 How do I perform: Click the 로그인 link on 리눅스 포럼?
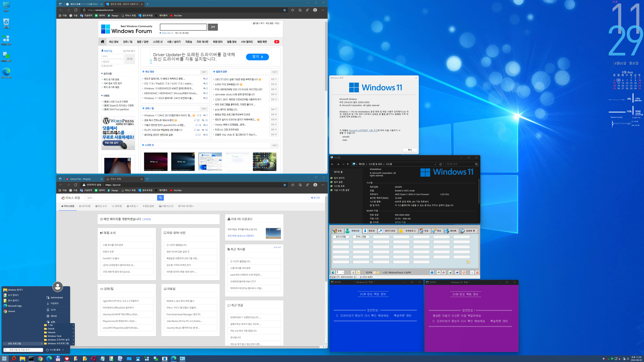point(315,198)
